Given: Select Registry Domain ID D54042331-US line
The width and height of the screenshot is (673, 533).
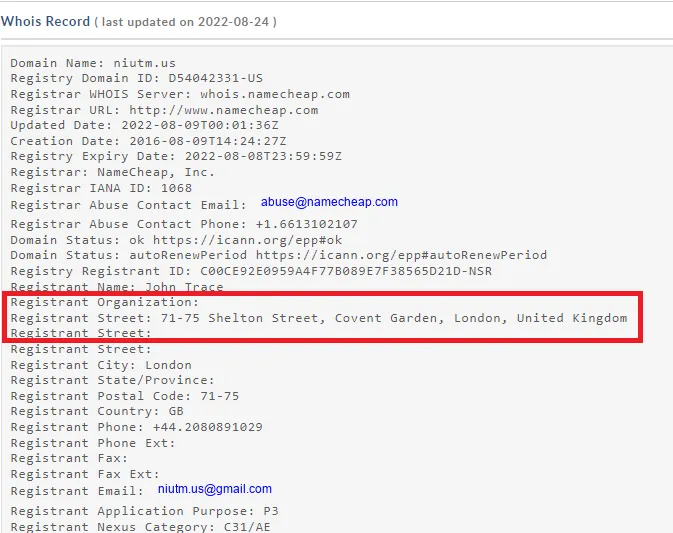Looking at the screenshot, I should 136,79.
